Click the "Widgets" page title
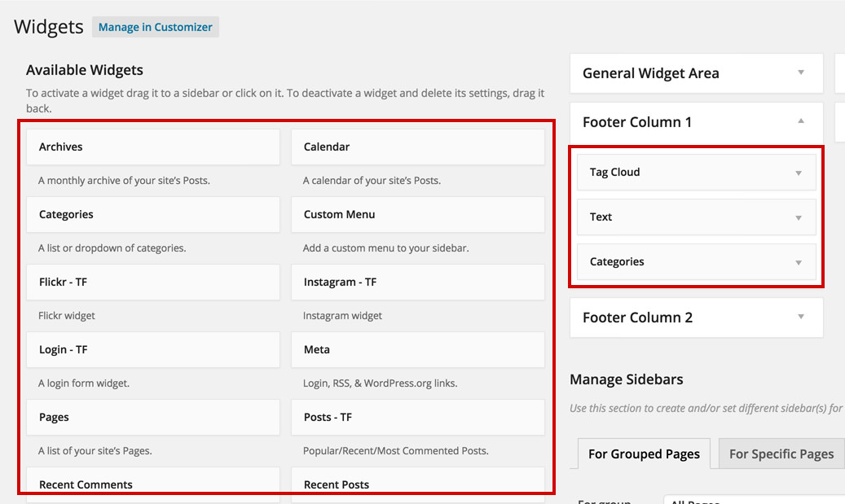The height and width of the screenshot is (504, 845). (x=49, y=27)
